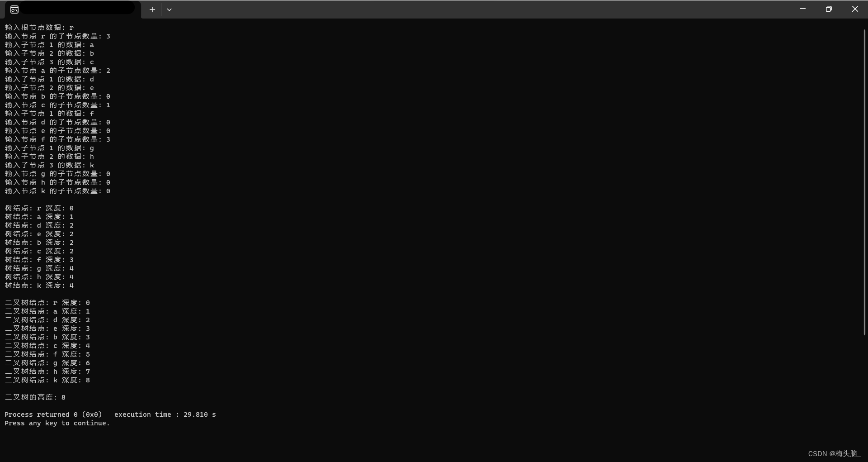Viewport: 868px width, 462px height.
Task: Click the "二叉树的高度: 8" output line
Action: point(35,398)
